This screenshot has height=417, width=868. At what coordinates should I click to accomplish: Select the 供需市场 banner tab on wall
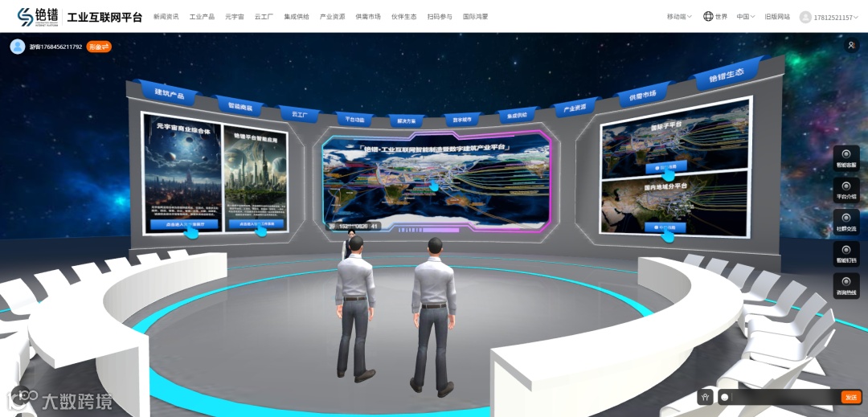click(x=642, y=95)
